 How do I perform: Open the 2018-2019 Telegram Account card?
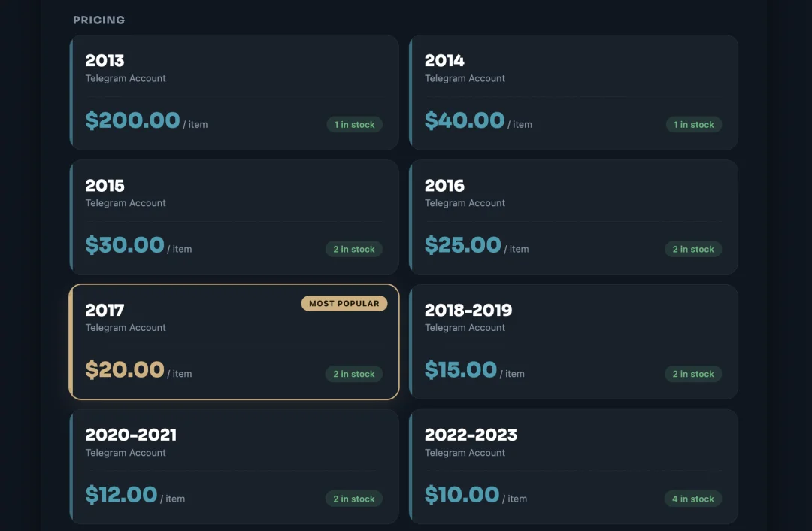pyautogui.click(x=573, y=342)
